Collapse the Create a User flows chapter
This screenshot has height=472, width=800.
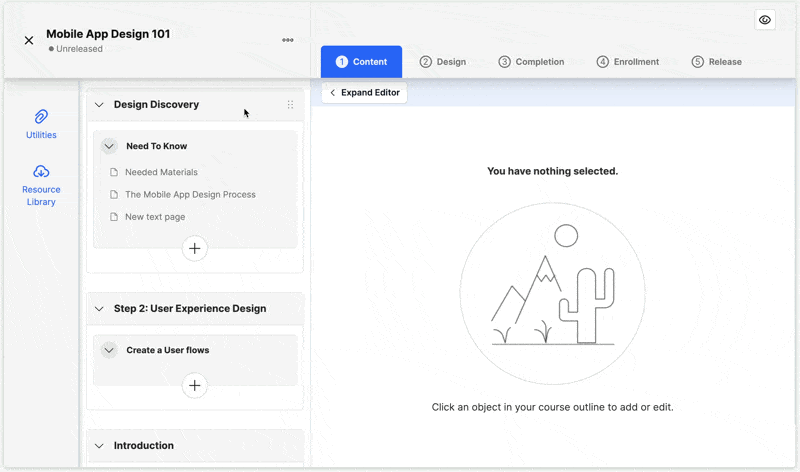(109, 350)
